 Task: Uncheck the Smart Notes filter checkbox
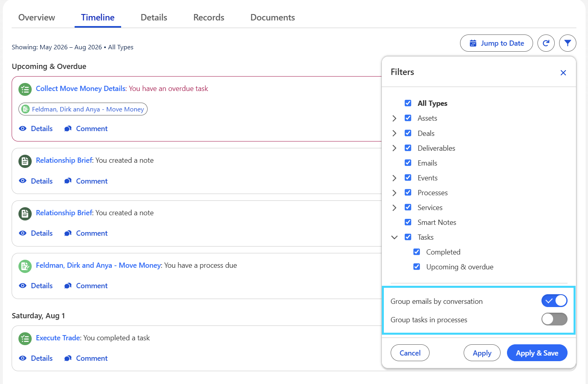coord(408,222)
